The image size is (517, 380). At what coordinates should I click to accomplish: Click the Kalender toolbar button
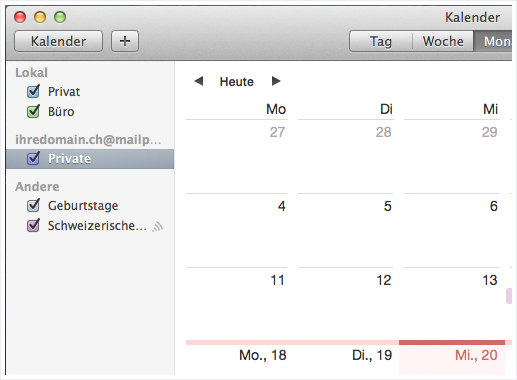(x=58, y=41)
